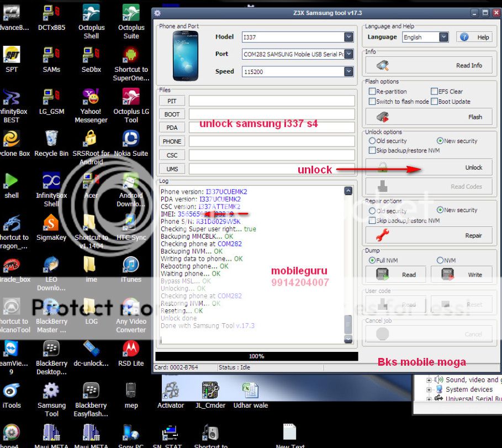The width and height of the screenshot is (502, 448).
Task: Click the Unlock button
Action: [429, 167]
